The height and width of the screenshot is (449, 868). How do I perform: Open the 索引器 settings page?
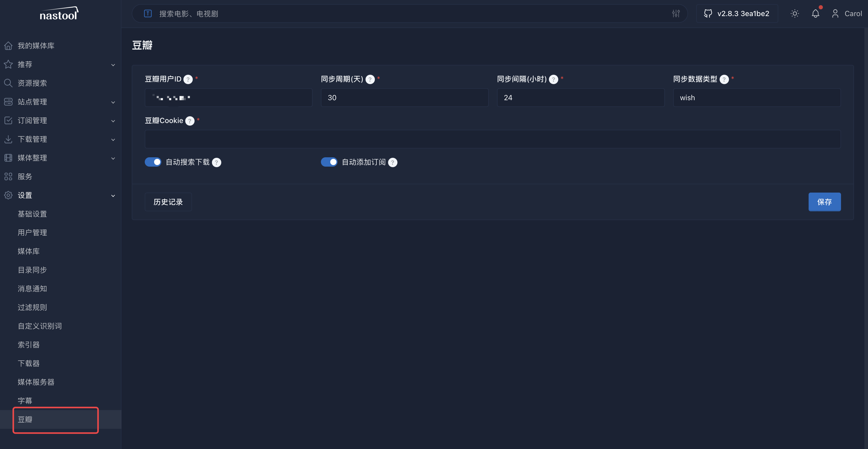pyautogui.click(x=29, y=344)
